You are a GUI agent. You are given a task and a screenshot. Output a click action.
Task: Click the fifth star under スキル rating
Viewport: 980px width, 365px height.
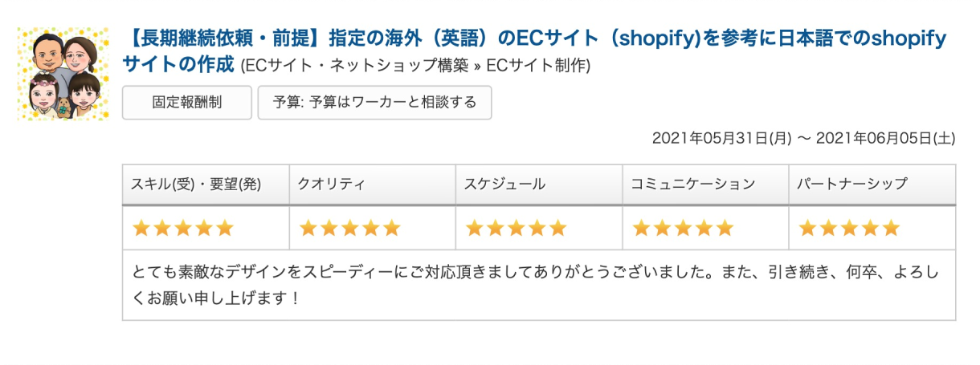(x=225, y=229)
